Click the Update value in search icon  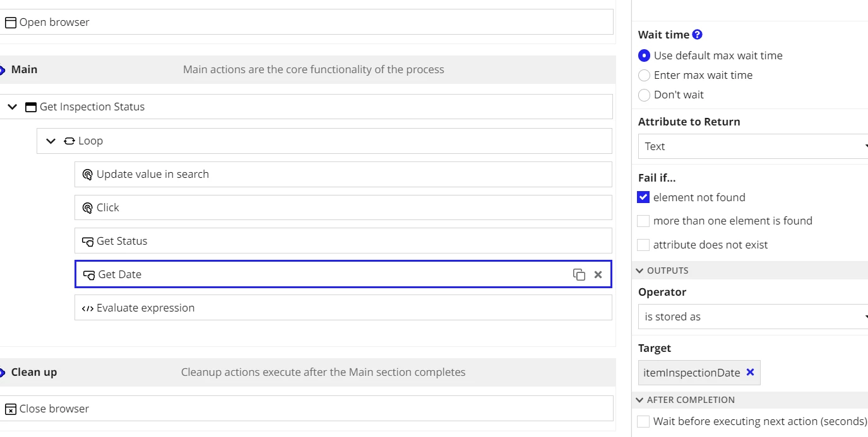pyautogui.click(x=88, y=175)
